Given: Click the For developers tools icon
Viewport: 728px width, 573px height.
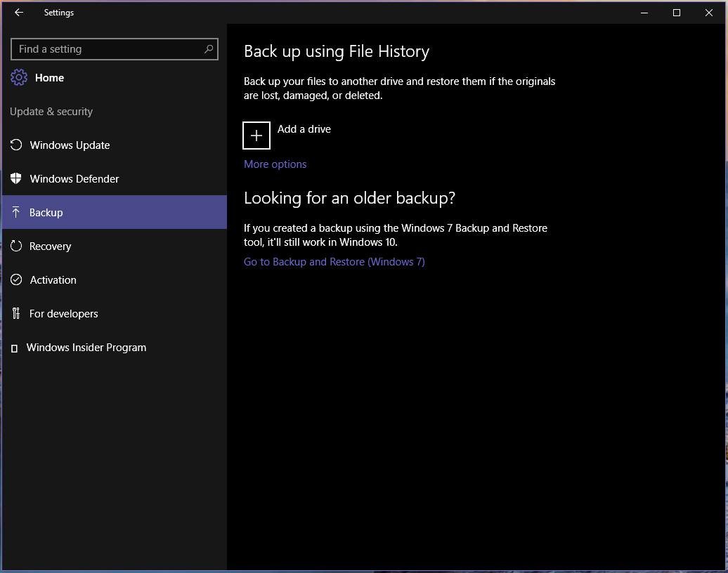Looking at the screenshot, I should tap(16, 314).
